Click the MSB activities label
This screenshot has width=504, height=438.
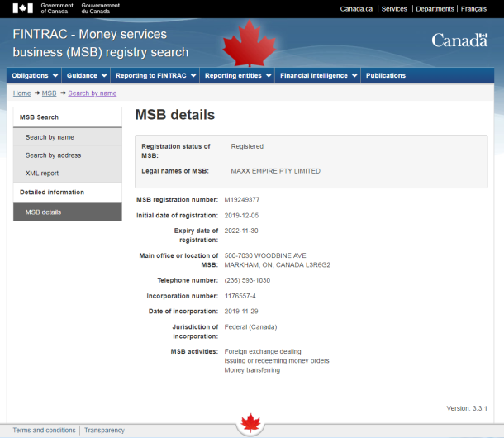point(194,351)
